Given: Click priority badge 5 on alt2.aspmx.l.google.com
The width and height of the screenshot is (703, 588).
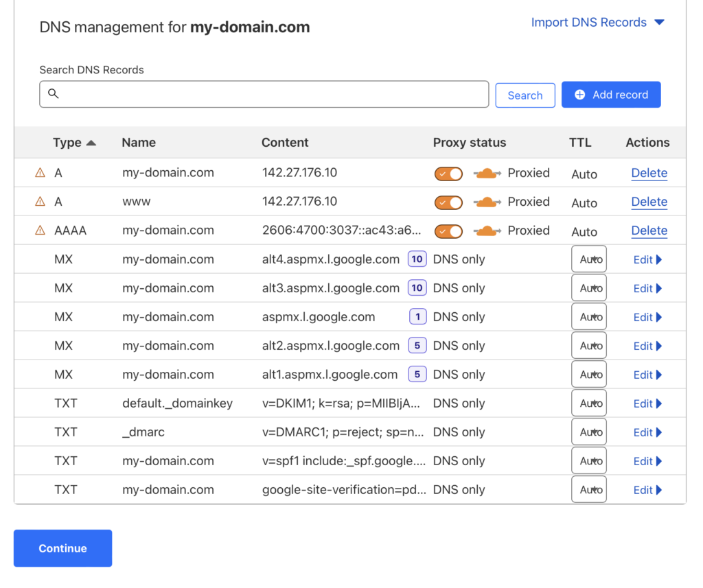Looking at the screenshot, I should [x=417, y=346].
